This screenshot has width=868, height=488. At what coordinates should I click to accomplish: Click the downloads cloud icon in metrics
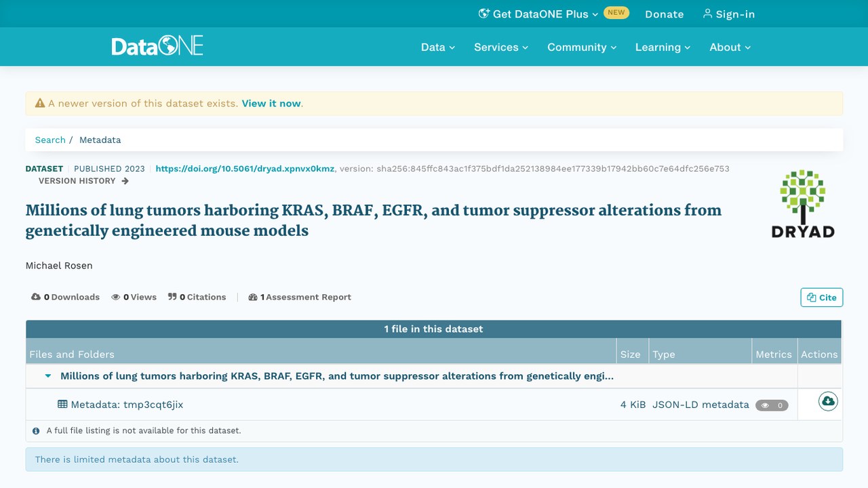pos(36,297)
